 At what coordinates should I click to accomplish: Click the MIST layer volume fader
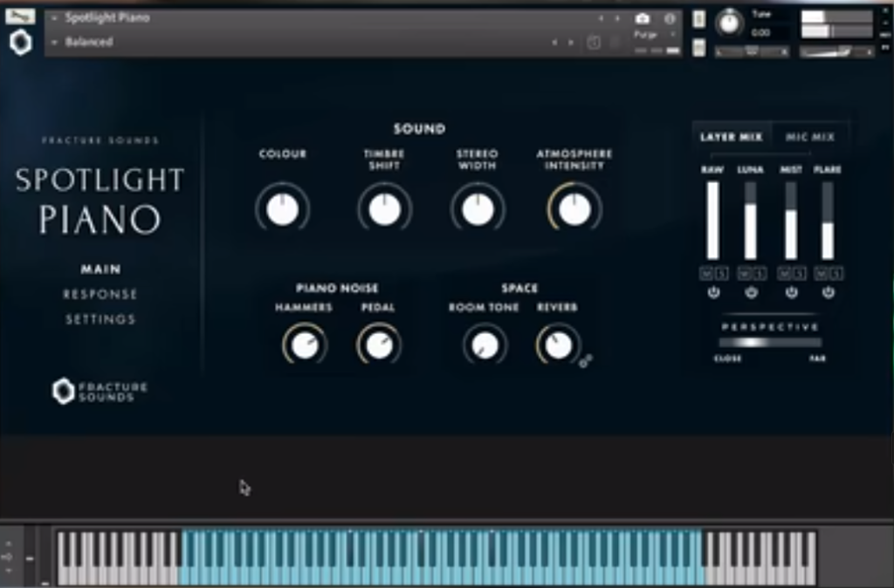(x=791, y=221)
